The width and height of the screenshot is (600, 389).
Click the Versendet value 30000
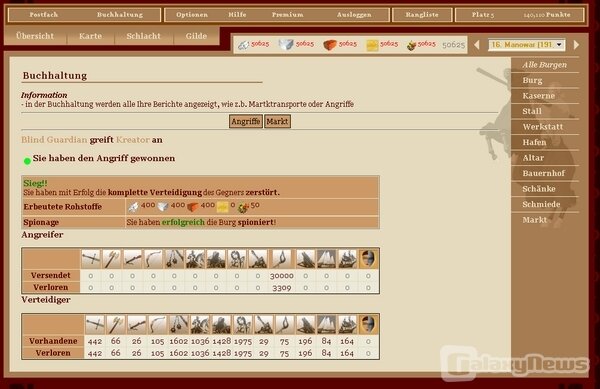(282, 276)
